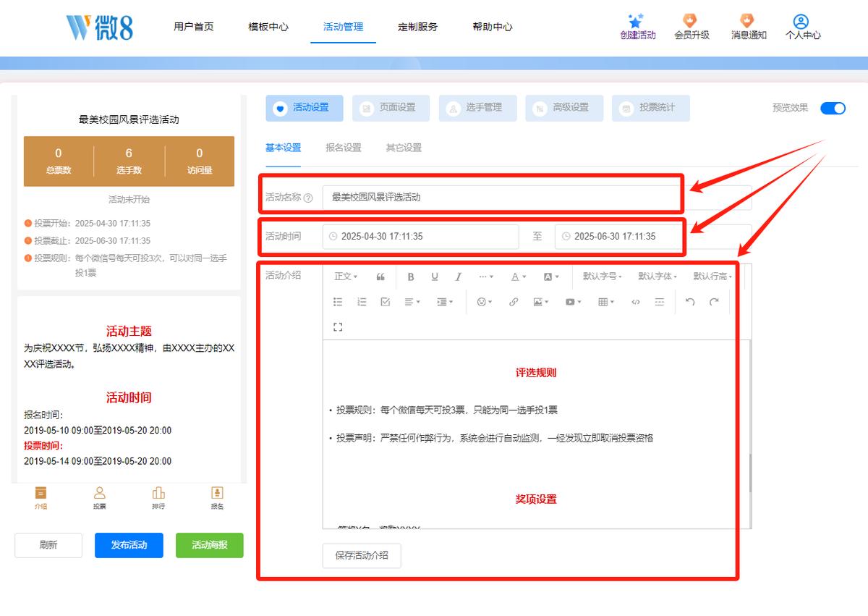Insert a blockquote with the quote icon
This screenshot has width=868, height=616.
(x=381, y=277)
